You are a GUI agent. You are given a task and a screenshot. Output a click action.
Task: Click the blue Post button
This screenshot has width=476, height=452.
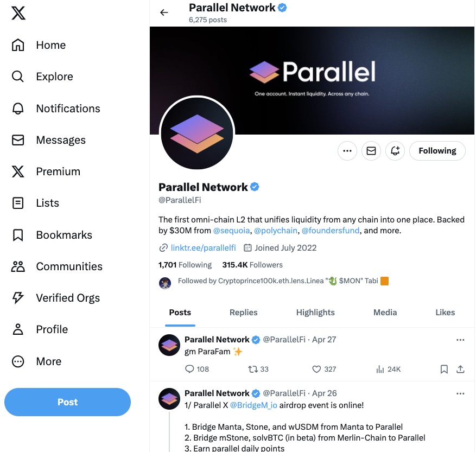click(67, 402)
